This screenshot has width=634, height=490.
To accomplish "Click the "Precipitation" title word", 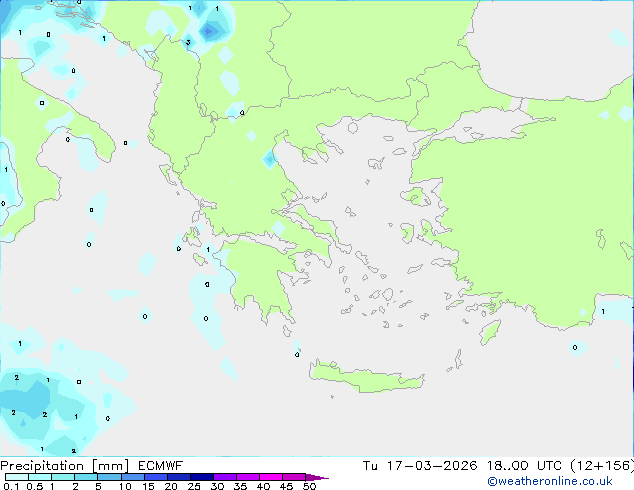I will (42, 466).
